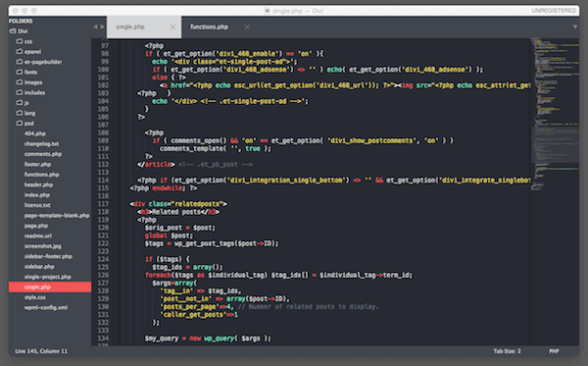Close the functions.php tab
The height and width of the screenshot is (366, 588).
(x=247, y=26)
